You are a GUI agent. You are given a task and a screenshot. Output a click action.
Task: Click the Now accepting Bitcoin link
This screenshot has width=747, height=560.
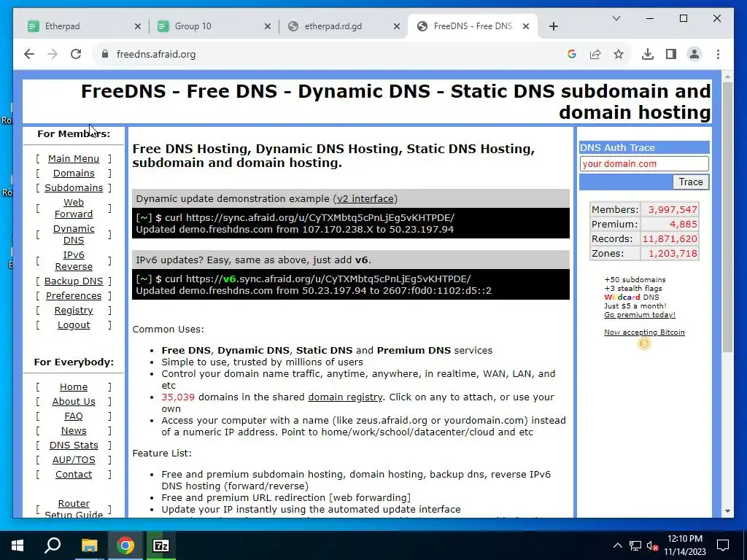coord(644,332)
